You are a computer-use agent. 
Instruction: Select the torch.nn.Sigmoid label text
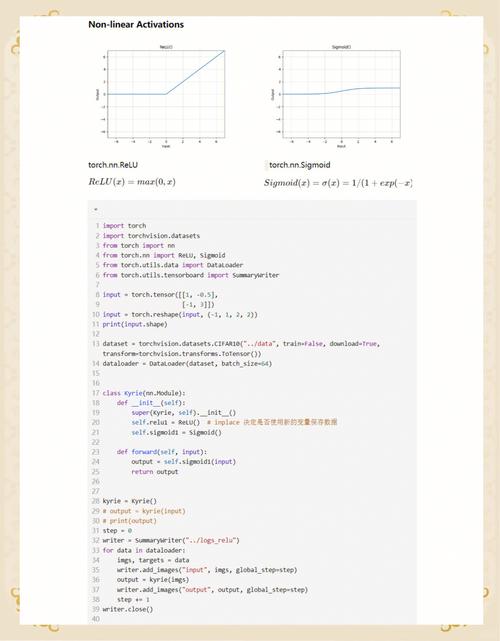(x=300, y=165)
